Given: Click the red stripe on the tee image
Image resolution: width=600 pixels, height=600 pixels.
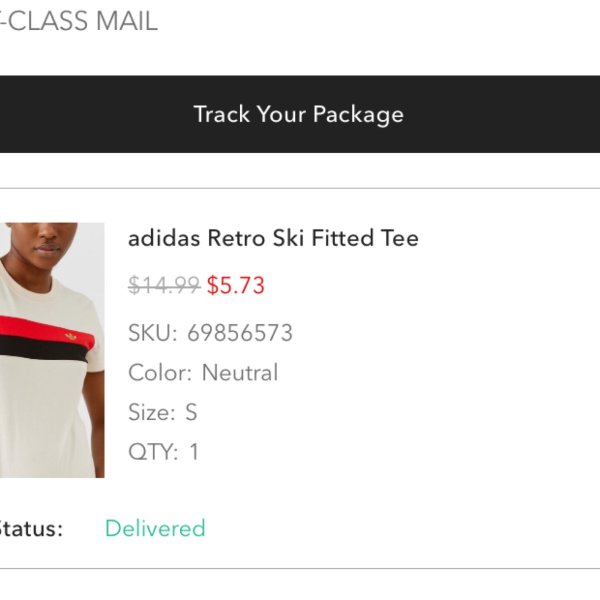Looking at the screenshot, I should 46,328.
